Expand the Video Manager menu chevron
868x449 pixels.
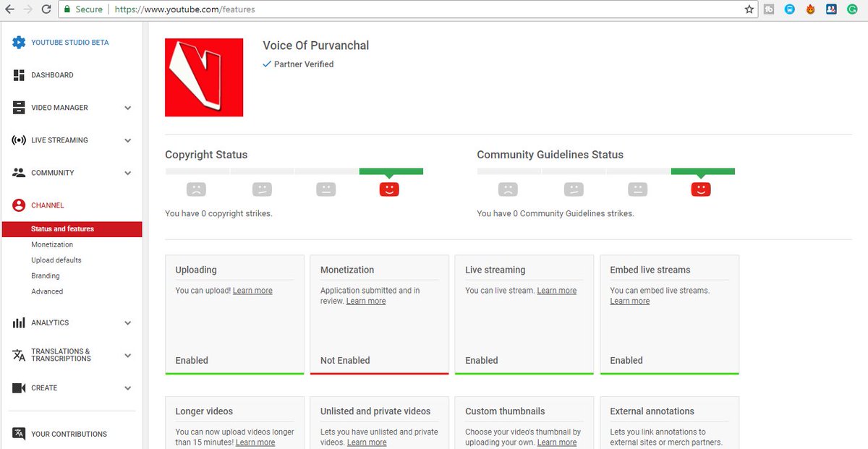coord(128,108)
